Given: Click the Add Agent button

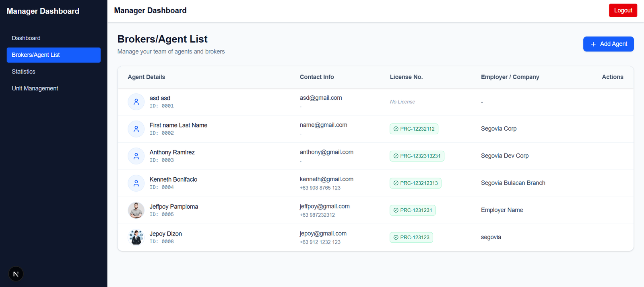Looking at the screenshot, I should [x=608, y=44].
